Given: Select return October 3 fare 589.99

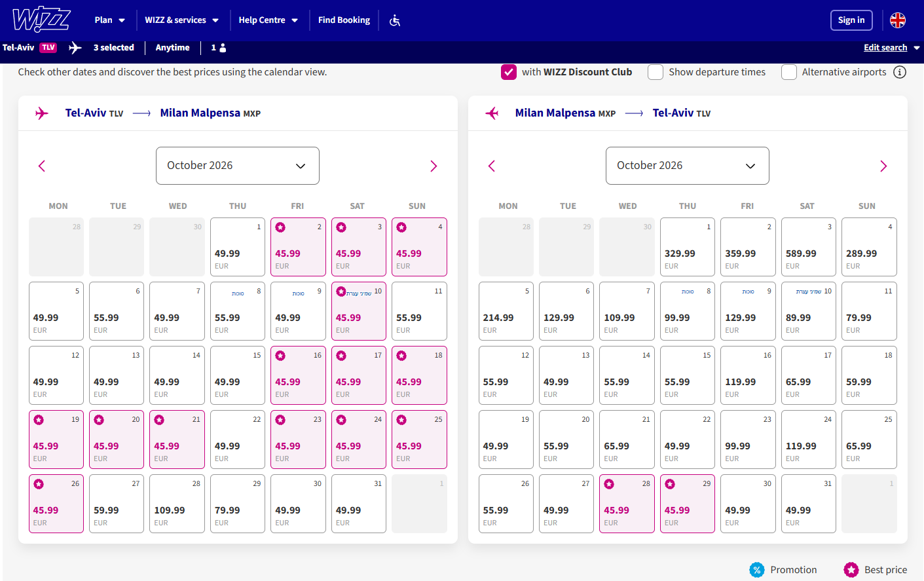Looking at the screenshot, I should pos(809,247).
